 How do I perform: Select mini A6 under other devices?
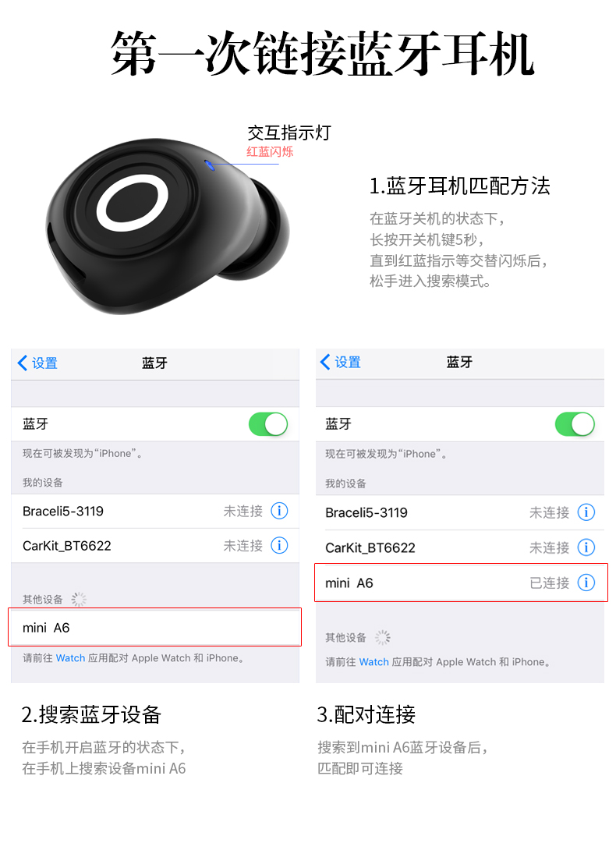tap(155, 628)
